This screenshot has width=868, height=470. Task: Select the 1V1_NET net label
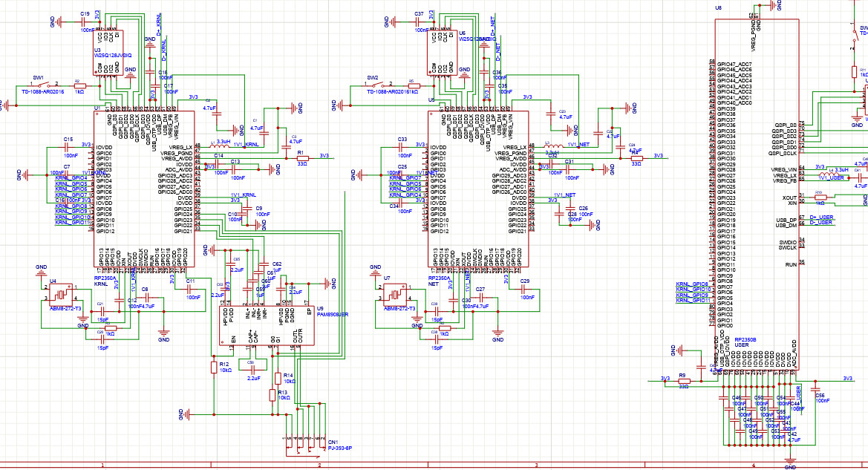(x=578, y=144)
